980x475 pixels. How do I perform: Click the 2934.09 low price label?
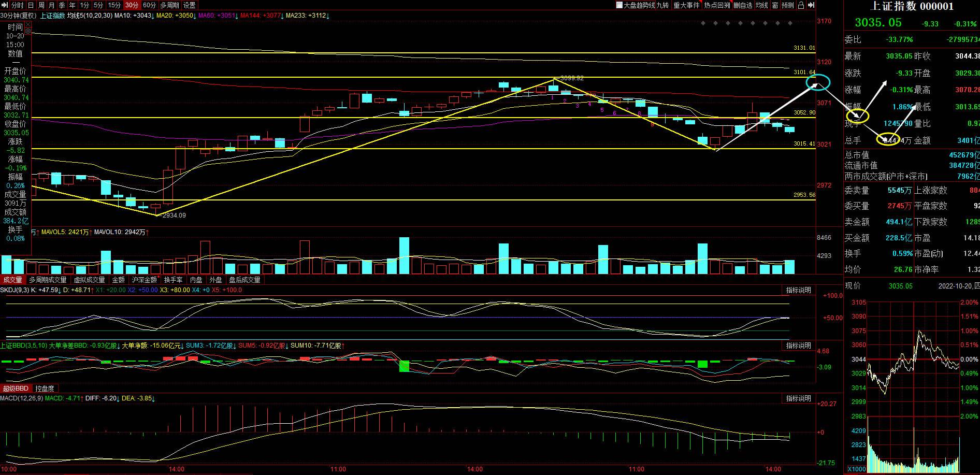tap(174, 215)
